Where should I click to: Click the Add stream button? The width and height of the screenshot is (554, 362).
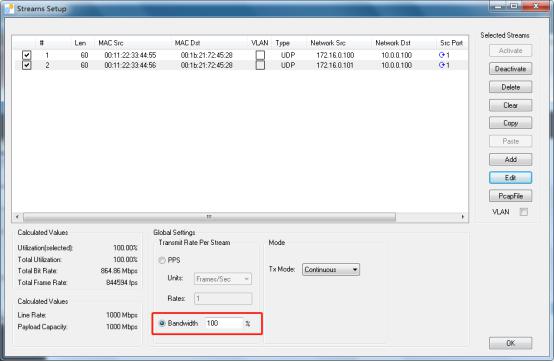point(510,160)
